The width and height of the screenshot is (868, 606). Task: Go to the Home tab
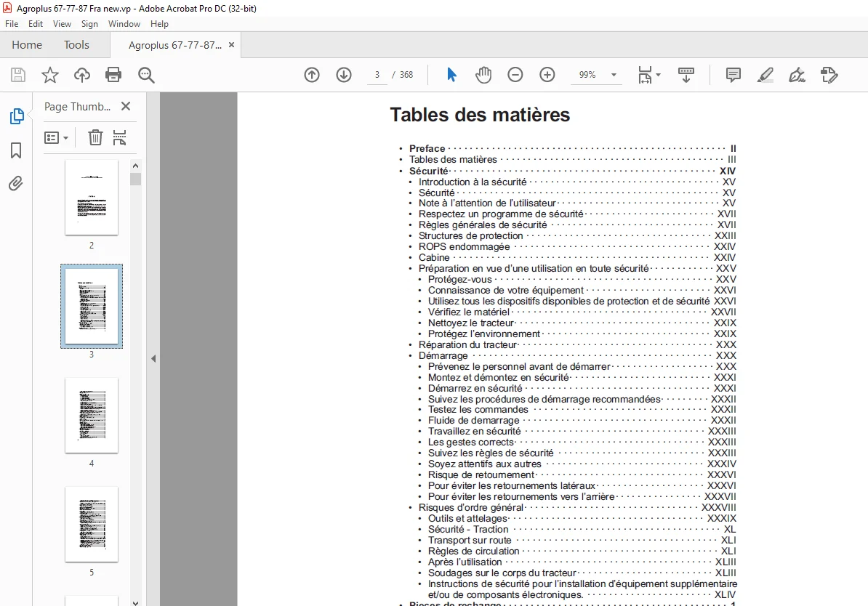coord(27,45)
